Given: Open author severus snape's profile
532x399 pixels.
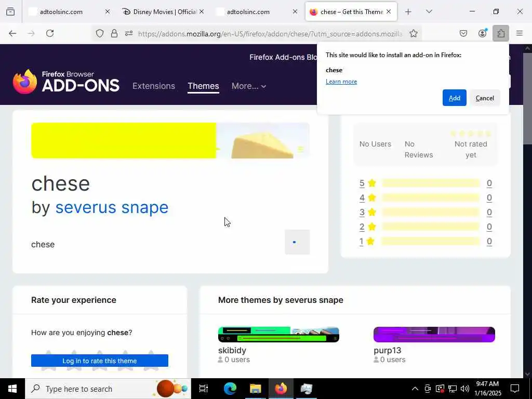Looking at the screenshot, I should click(112, 207).
